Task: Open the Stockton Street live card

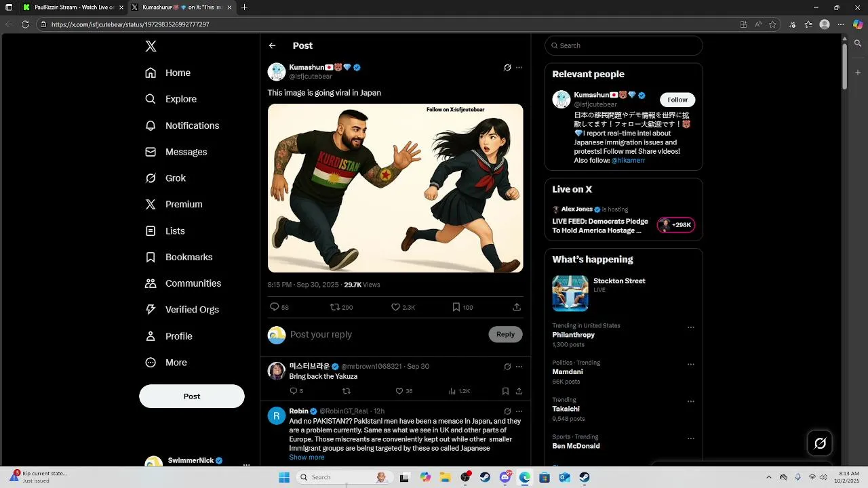Action: click(x=624, y=293)
